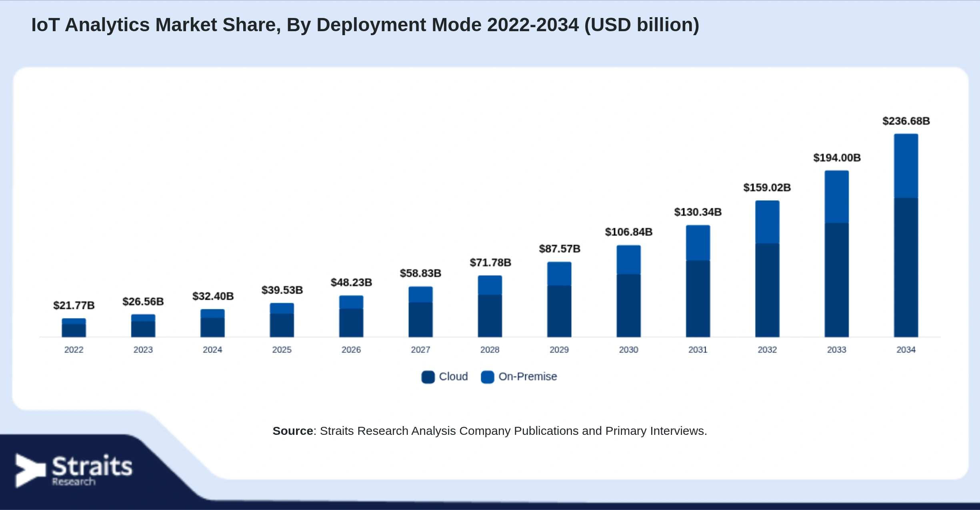Click the $39.53B value label
The image size is (980, 510).
point(282,291)
